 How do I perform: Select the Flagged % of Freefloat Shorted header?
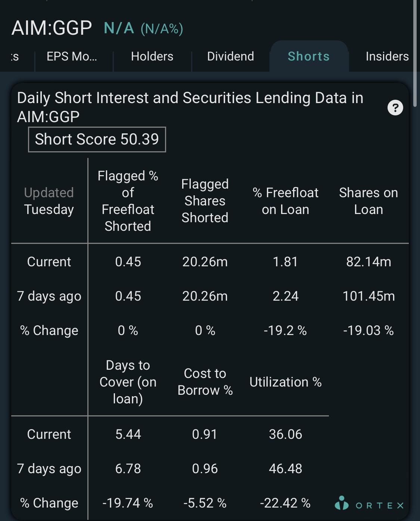(128, 201)
